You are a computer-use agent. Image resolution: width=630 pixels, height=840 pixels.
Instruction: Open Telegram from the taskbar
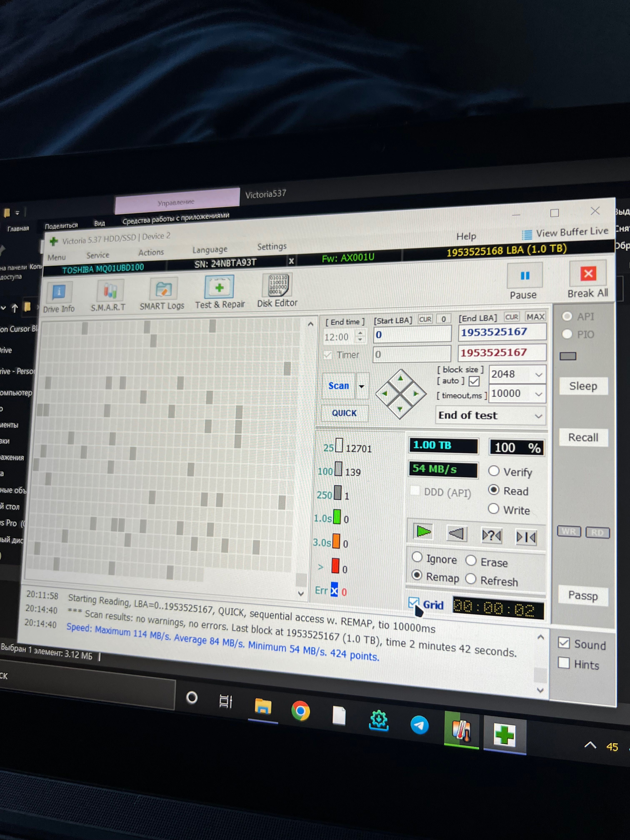(x=419, y=725)
